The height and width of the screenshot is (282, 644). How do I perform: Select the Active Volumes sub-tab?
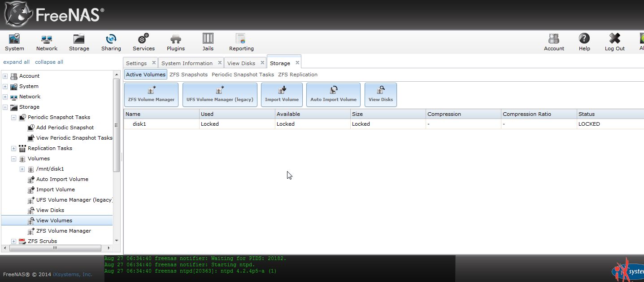[146, 75]
